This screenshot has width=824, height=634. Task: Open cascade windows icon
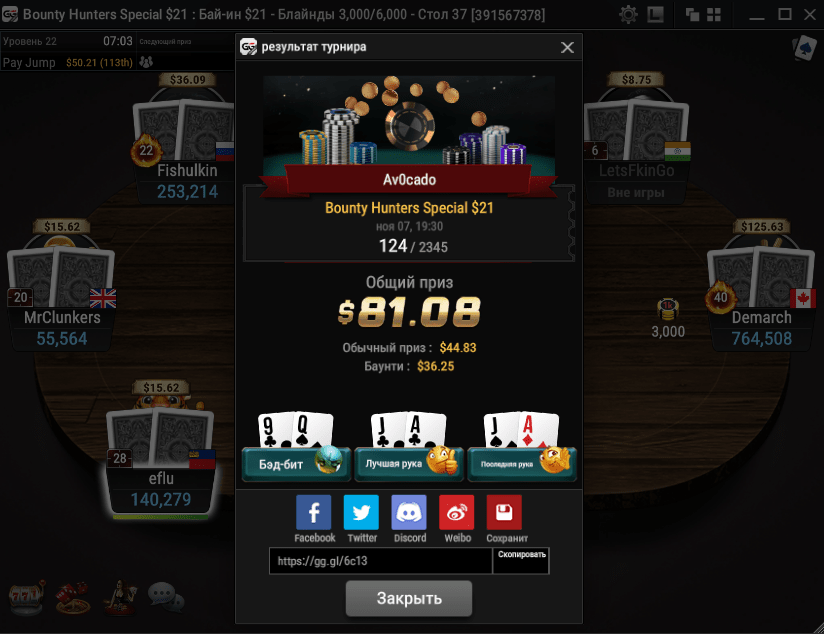pos(692,14)
